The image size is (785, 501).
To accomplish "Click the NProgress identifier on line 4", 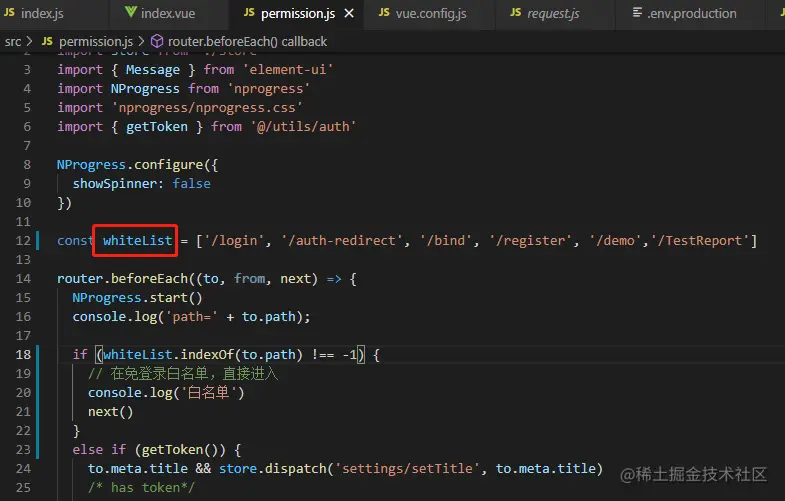I will click(145, 89).
